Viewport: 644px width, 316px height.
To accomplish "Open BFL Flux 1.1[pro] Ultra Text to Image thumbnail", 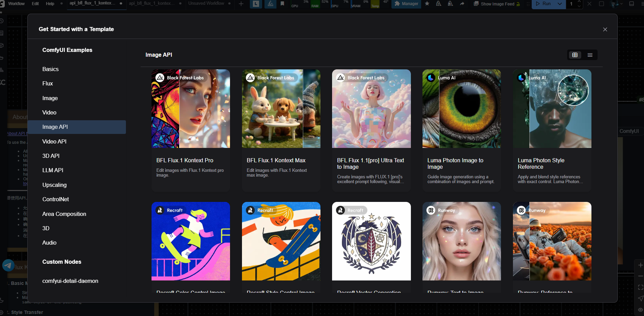I will [371, 109].
